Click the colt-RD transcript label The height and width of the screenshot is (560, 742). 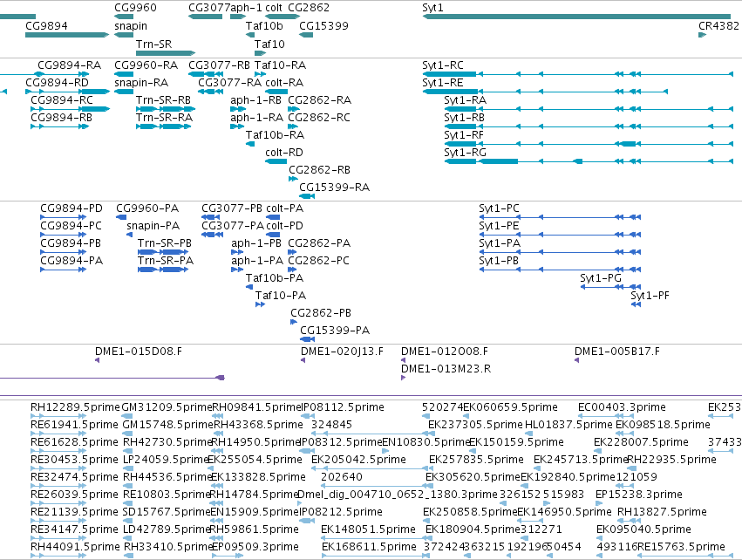point(284,153)
